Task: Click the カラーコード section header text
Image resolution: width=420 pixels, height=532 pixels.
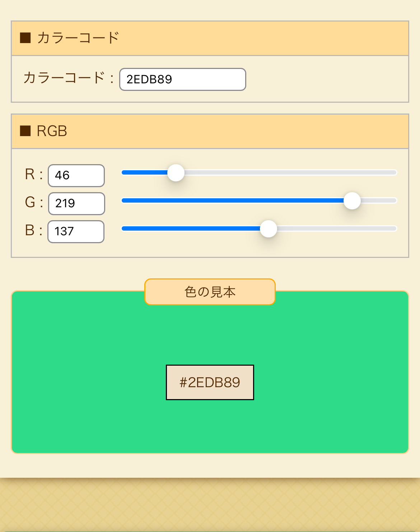Action: point(78,38)
